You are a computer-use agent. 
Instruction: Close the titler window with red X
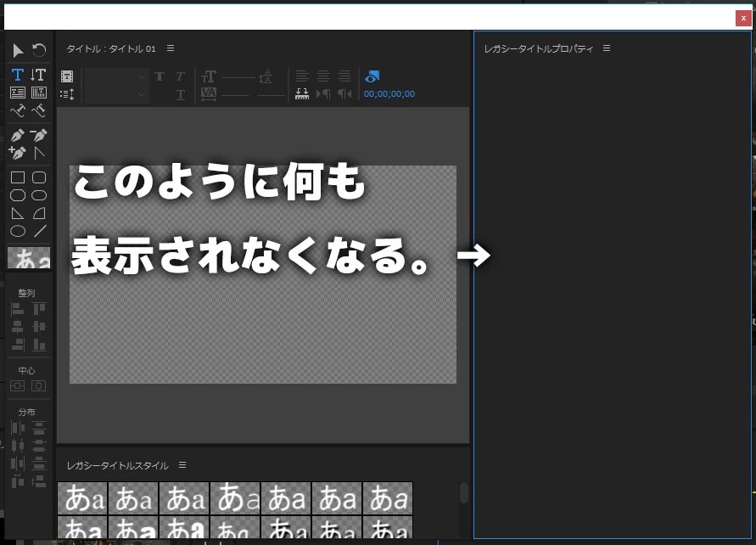pos(743,18)
